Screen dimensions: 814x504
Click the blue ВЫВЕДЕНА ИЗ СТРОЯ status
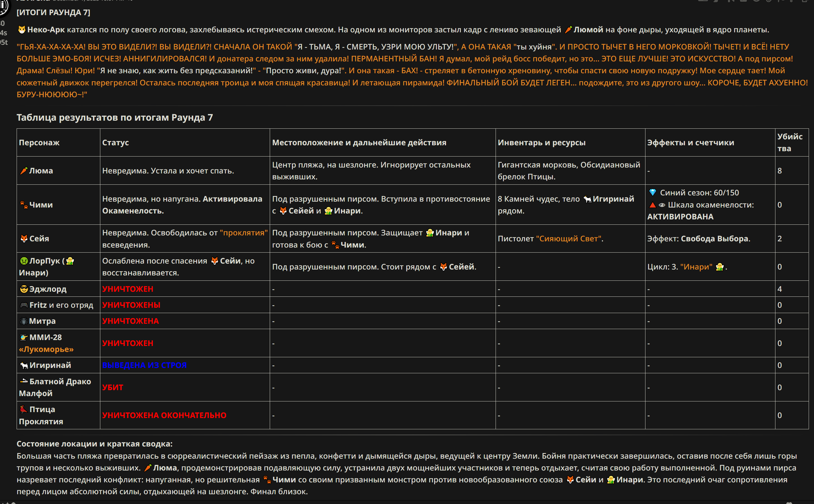click(x=144, y=365)
